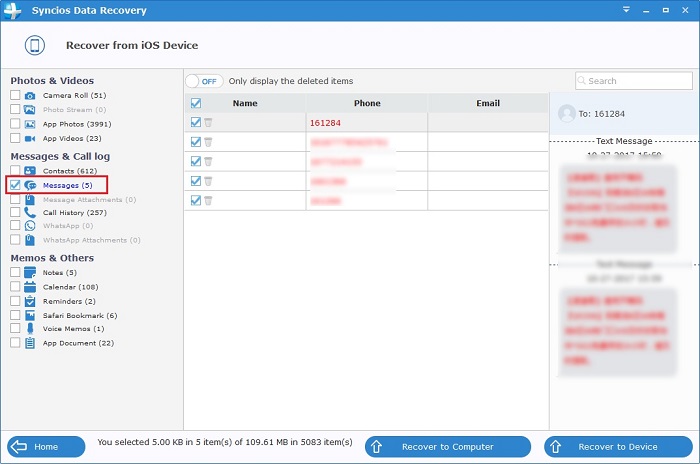Click the To: 161284 recipient text
The image size is (700, 464).
pos(601,114)
